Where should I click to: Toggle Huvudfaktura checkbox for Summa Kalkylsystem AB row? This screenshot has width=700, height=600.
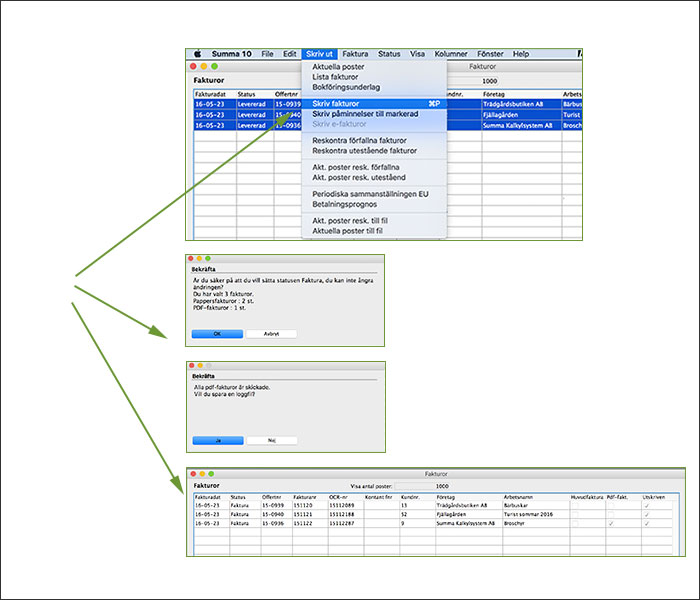tap(575, 524)
